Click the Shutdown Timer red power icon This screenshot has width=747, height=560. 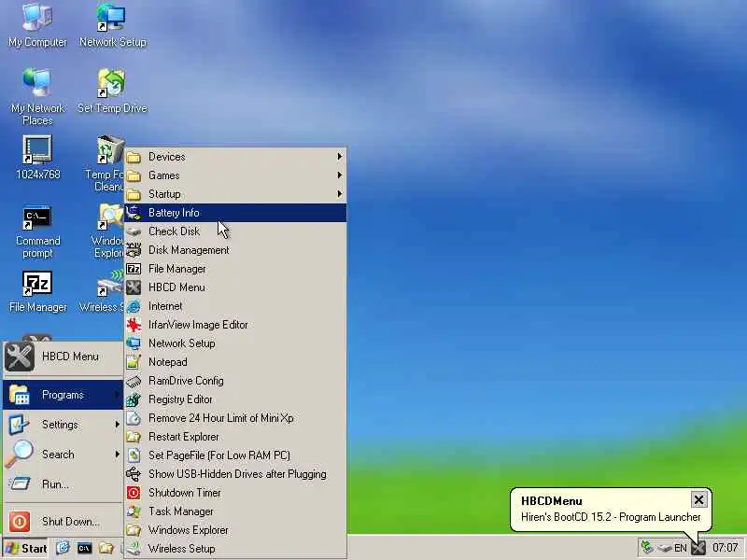(134, 493)
